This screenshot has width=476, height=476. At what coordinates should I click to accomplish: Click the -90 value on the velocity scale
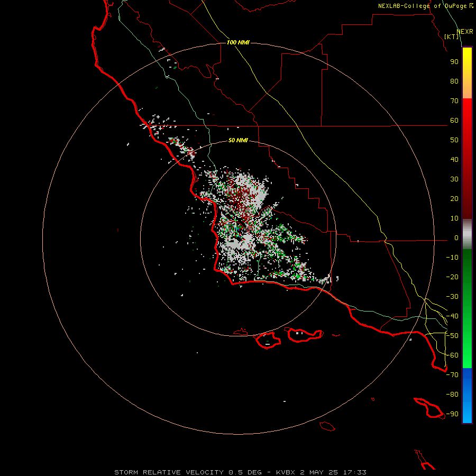[452, 414]
